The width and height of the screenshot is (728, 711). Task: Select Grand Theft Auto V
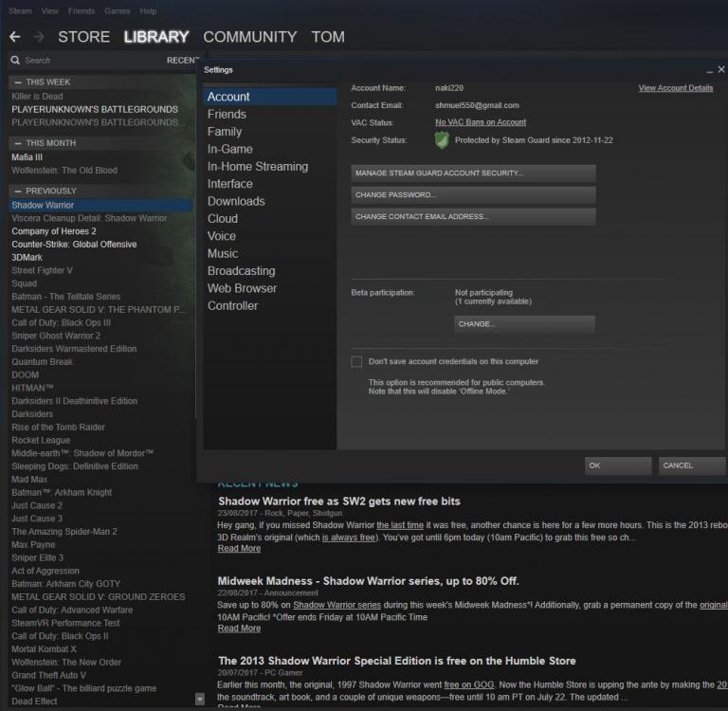point(48,675)
